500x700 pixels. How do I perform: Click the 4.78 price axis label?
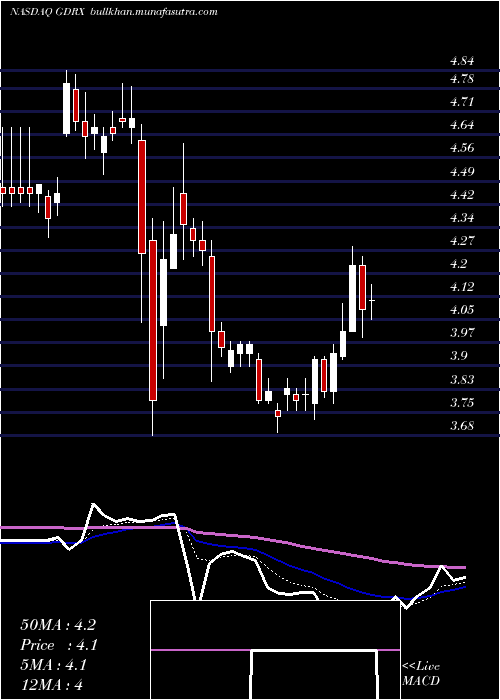[x=461, y=79]
